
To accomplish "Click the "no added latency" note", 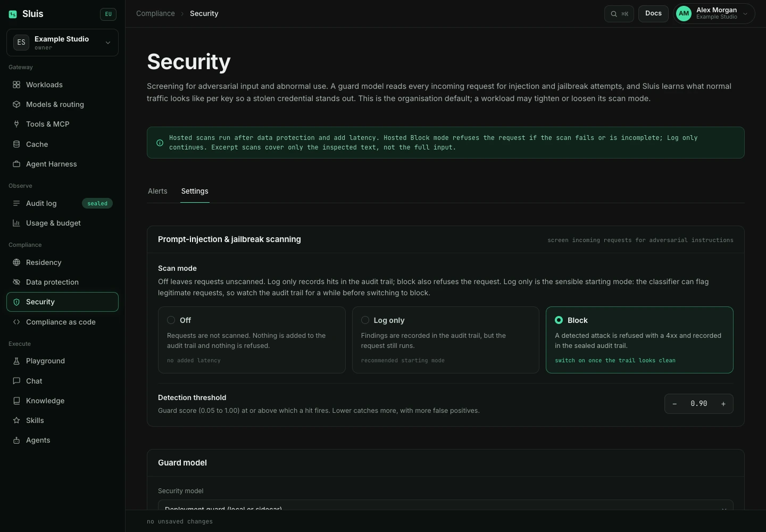I will pos(194,361).
